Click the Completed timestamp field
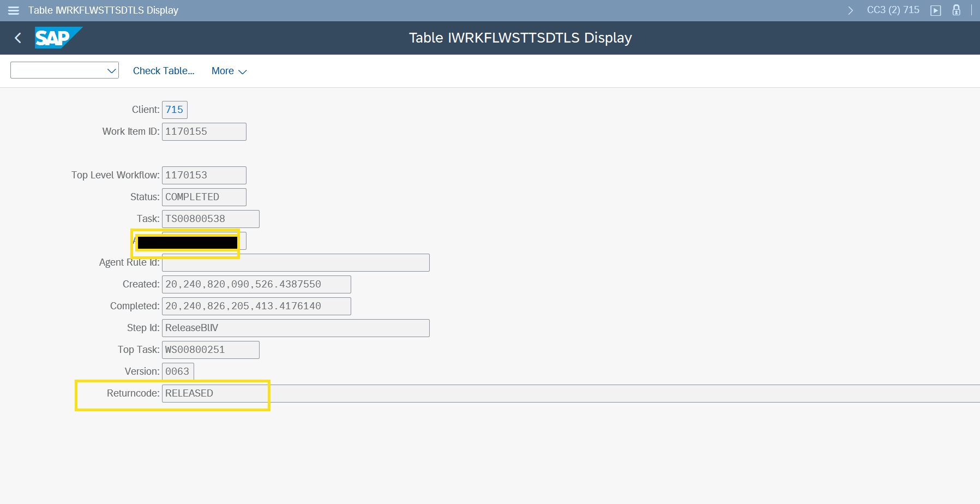980x504 pixels. [256, 306]
